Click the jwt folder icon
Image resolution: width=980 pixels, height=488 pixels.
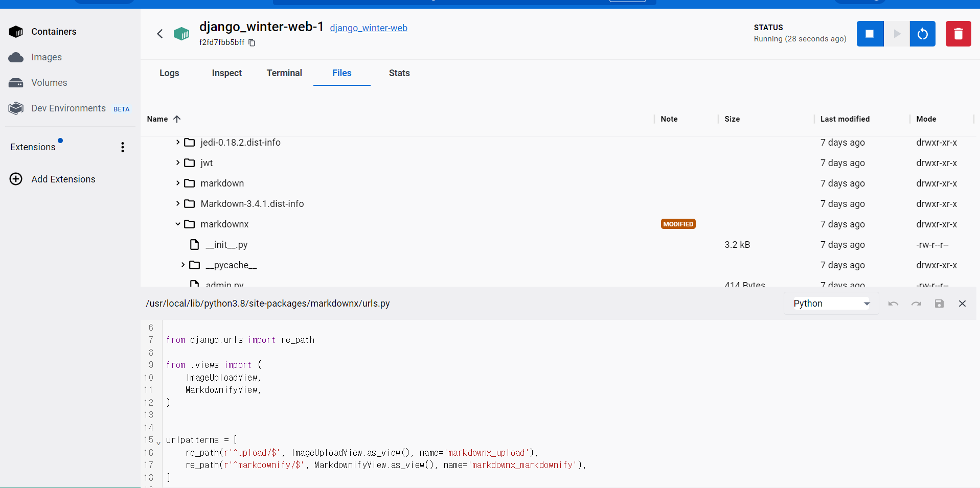[190, 163]
